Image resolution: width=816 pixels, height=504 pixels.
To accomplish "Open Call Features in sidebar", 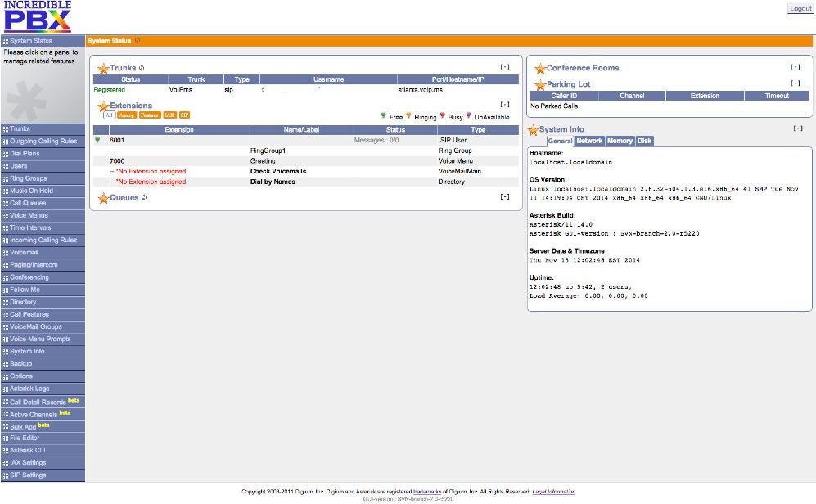I will (x=43, y=315).
